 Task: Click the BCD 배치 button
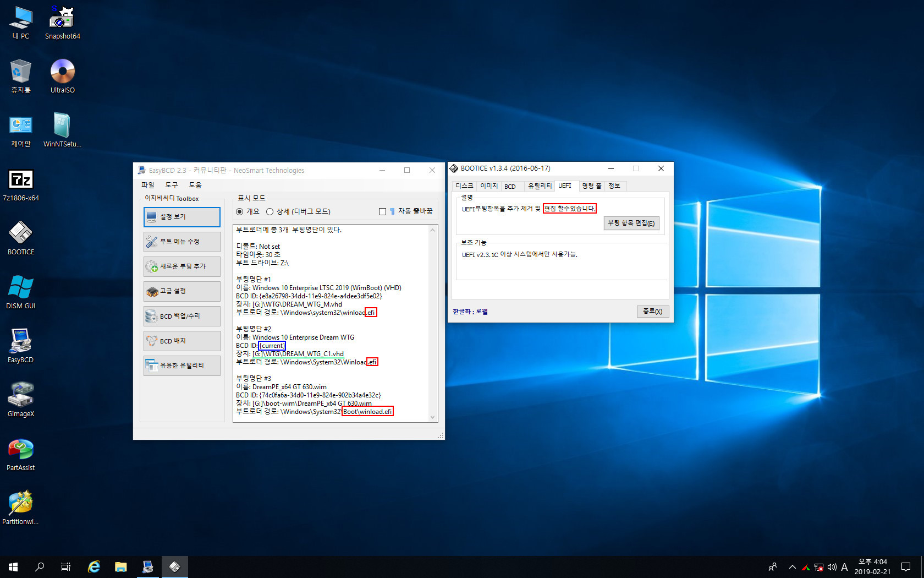(x=182, y=341)
